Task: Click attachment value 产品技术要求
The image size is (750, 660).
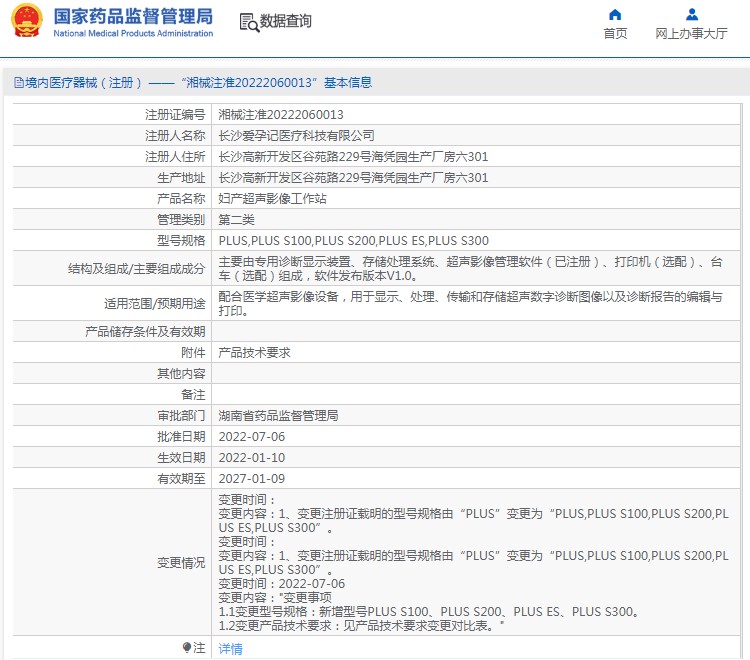Action: (254, 353)
